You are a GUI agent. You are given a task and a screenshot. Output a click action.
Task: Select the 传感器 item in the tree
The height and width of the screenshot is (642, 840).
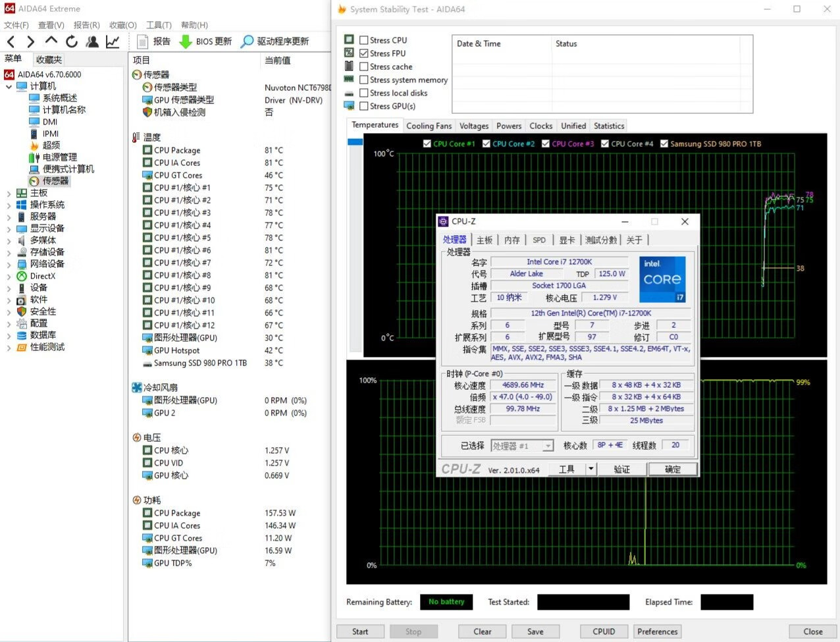[55, 181]
